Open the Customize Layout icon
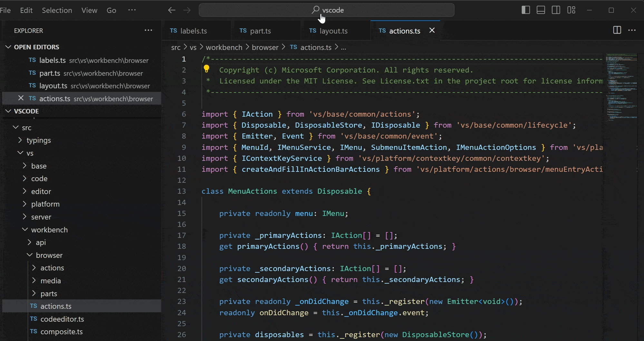Screen dimensions: 644x341 point(571,10)
